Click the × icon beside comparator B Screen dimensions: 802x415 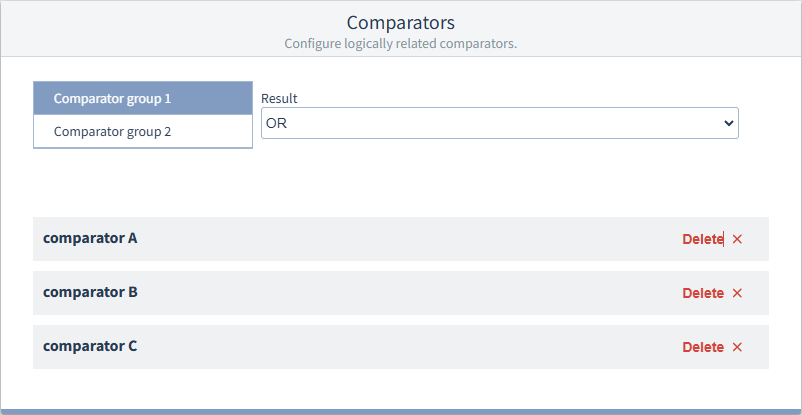coord(737,293)
